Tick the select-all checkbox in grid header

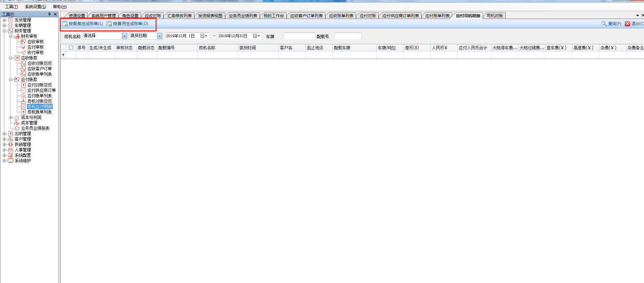(71, 48)
